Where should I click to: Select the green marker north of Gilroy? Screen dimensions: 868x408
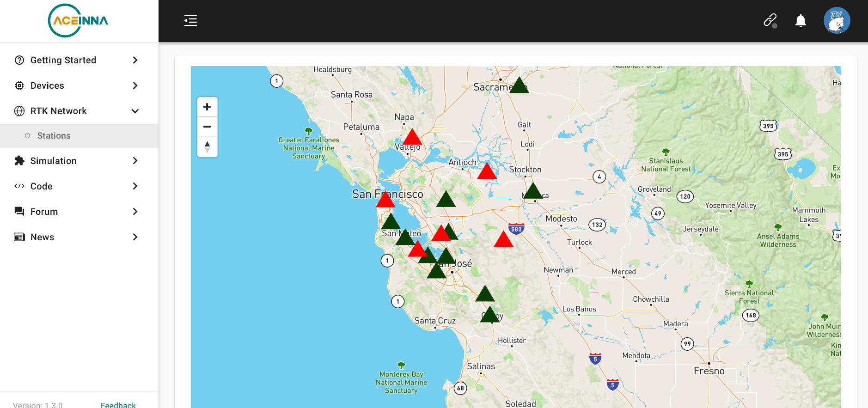(485, 293)
